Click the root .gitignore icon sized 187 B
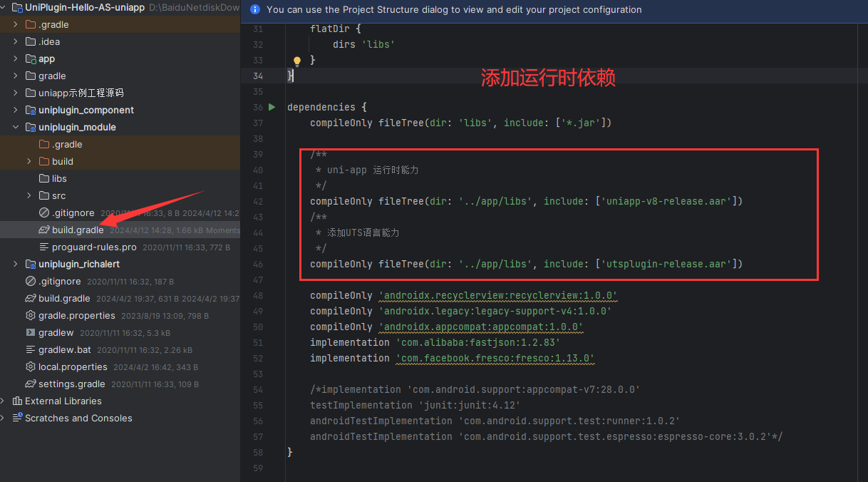868x482 pixels. (x=31, y=281)
